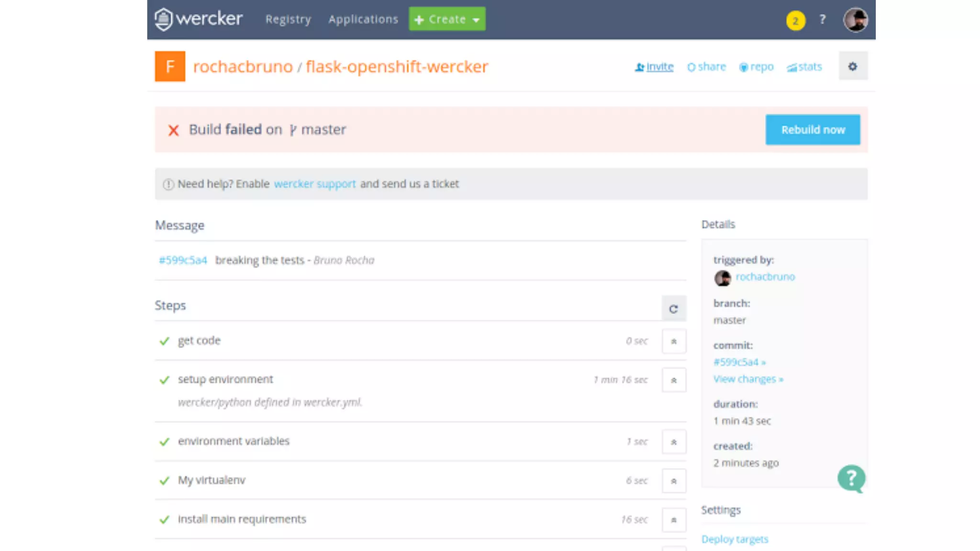Open the green help chat bubble
Viewport: 980px width, 551px height.
[x=851, y=478]
